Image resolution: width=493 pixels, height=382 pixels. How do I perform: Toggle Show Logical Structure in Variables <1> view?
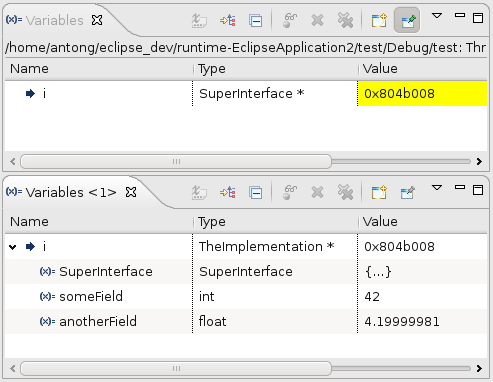228,193
